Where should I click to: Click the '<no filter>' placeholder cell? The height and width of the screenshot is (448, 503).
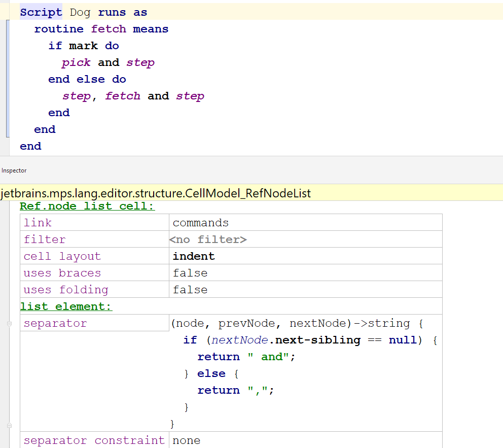(x=209, y=239)
